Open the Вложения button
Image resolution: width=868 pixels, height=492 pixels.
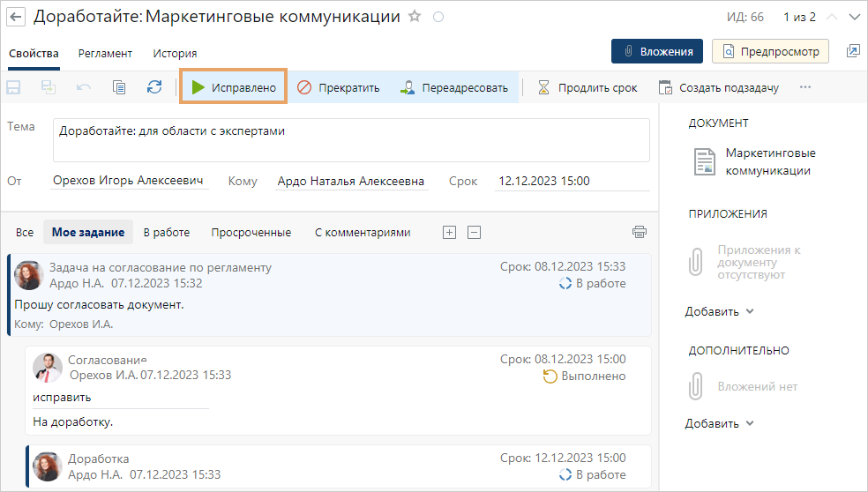(x=657, y=51)
